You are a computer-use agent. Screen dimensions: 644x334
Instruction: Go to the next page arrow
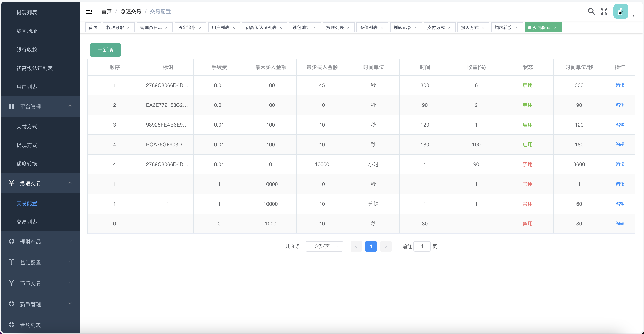(x=386, y=246)
